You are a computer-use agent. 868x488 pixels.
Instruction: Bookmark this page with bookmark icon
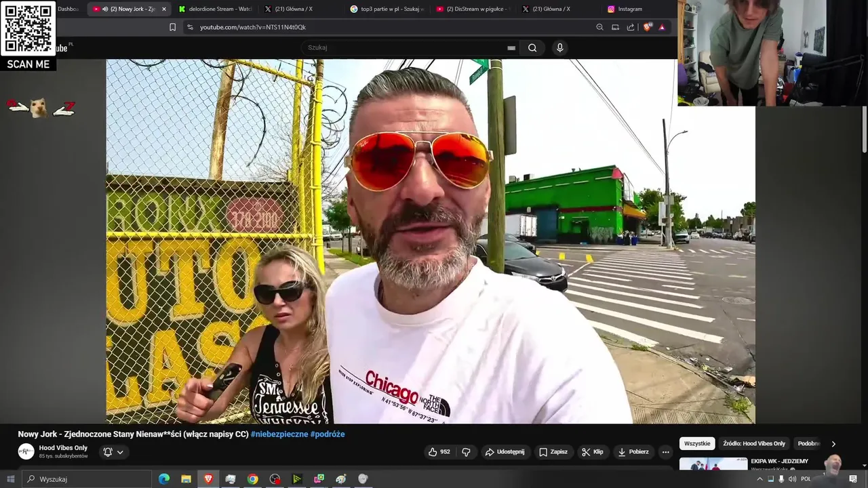(x=172, y=27)
